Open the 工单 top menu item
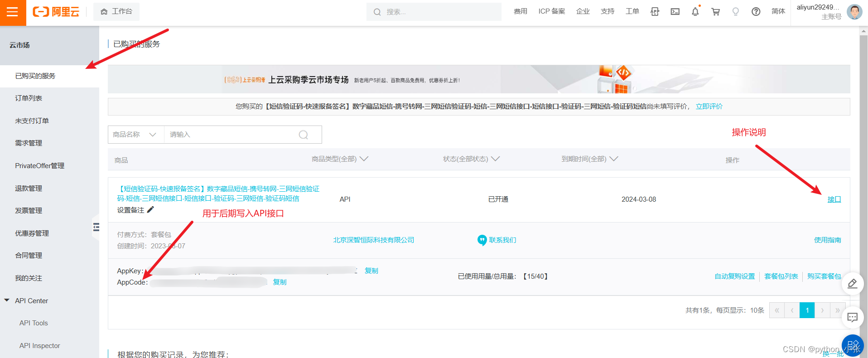 click(x=632, y=11)
